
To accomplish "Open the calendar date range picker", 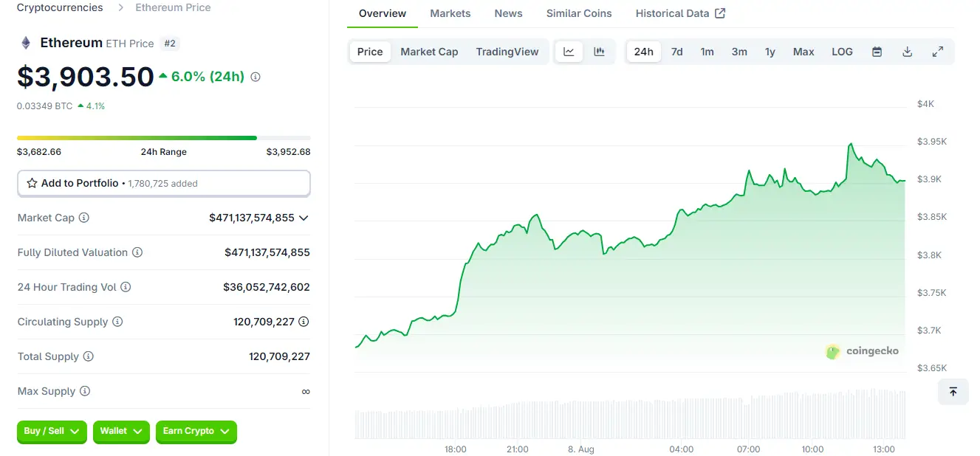I will pos(877,52).
